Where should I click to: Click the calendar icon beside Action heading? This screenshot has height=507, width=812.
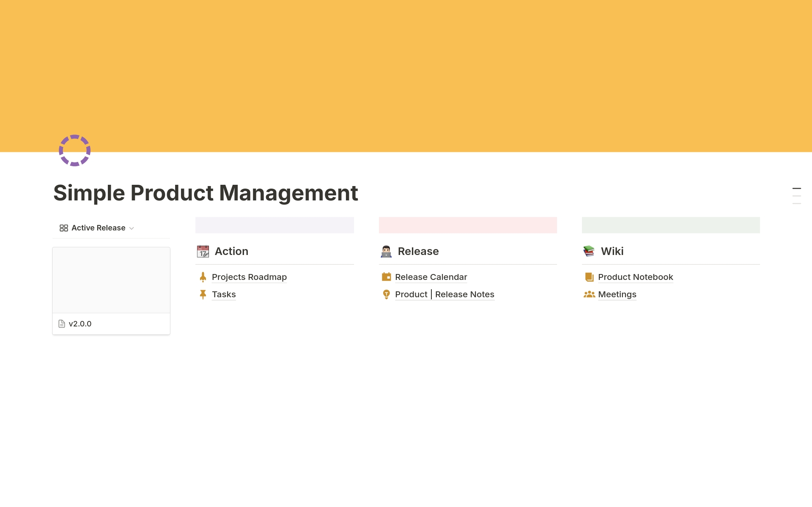point(203,251)
